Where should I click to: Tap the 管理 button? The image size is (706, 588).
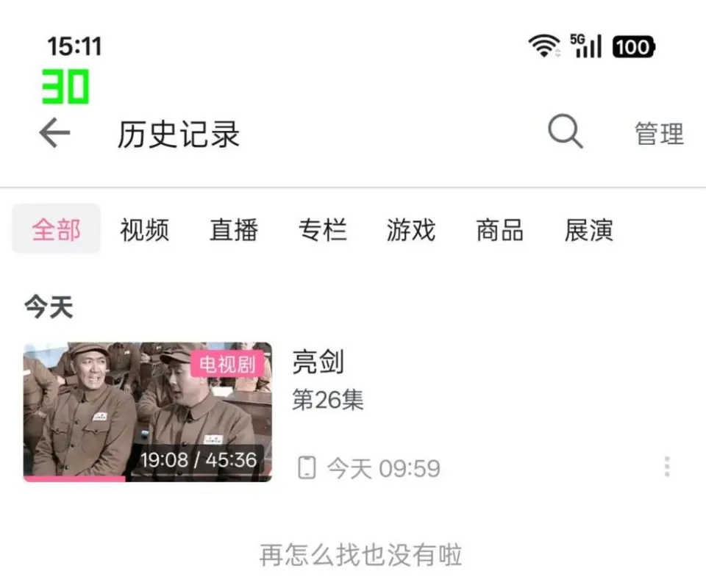(x=660, y=134)
